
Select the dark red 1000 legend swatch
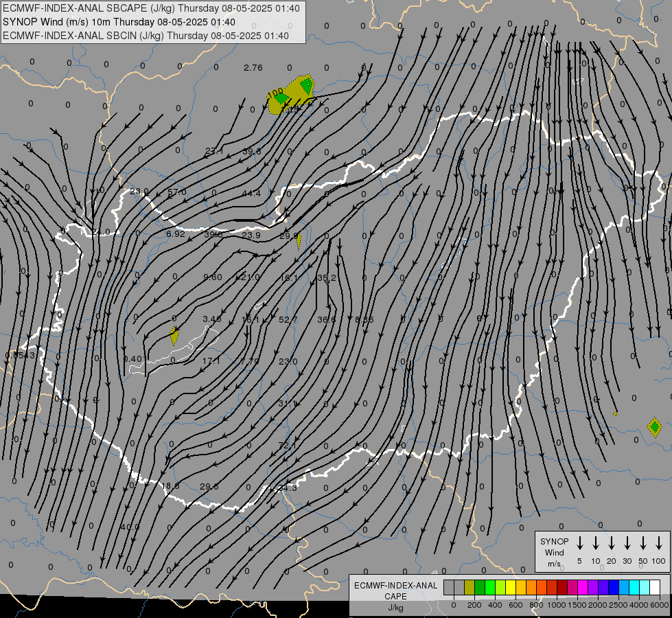tap(562, 588)
